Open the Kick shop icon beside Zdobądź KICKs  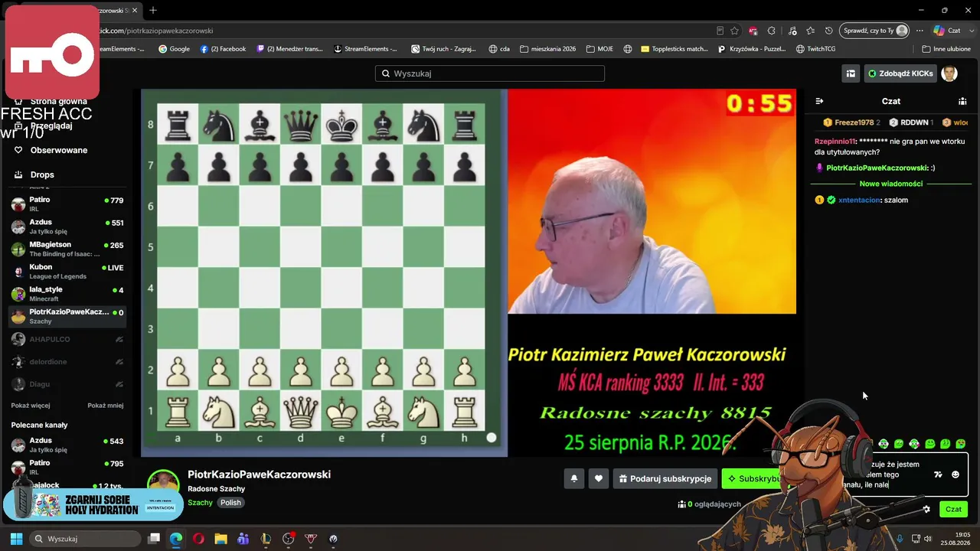click(x=851, y=73)
